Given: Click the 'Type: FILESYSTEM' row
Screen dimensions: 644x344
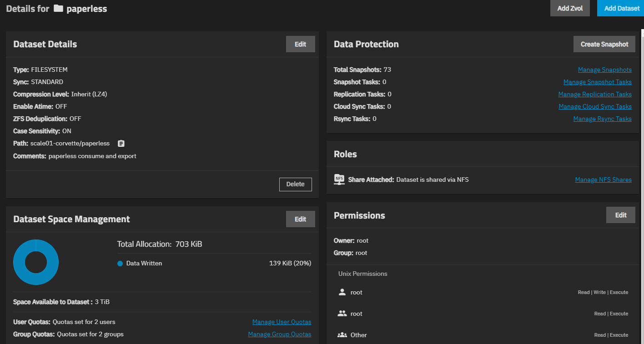Looking at the screenshot, I should coord(40,70).
